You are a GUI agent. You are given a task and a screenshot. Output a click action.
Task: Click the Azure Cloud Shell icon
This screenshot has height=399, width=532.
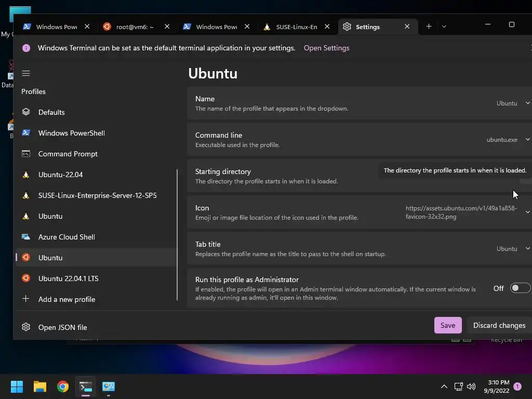coord(26,236)
